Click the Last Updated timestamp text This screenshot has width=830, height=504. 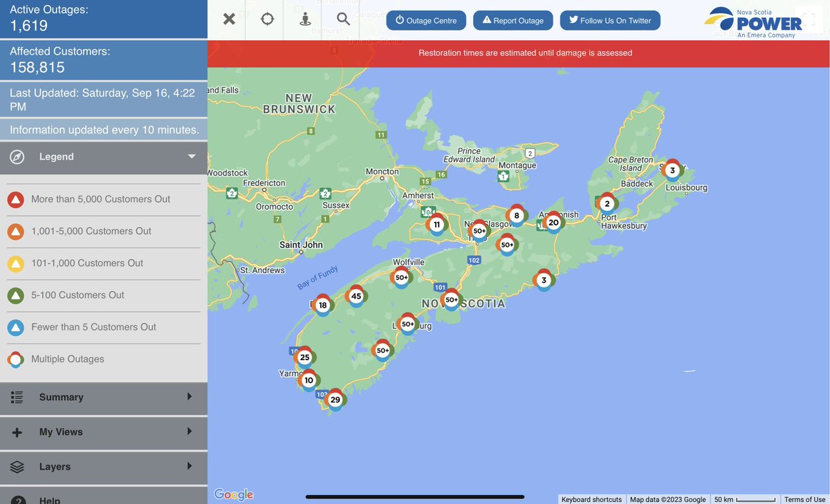coord(102,100)
